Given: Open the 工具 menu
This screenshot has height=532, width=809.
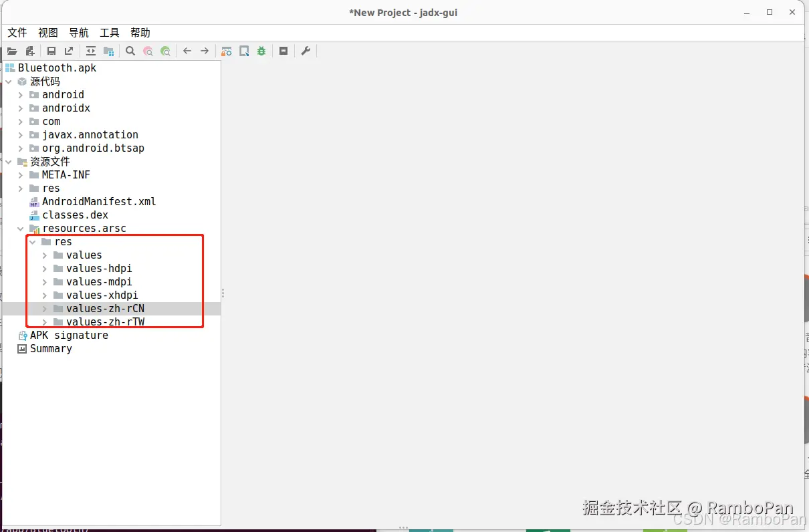Looking at the screenshot, I should coord(110,33).
